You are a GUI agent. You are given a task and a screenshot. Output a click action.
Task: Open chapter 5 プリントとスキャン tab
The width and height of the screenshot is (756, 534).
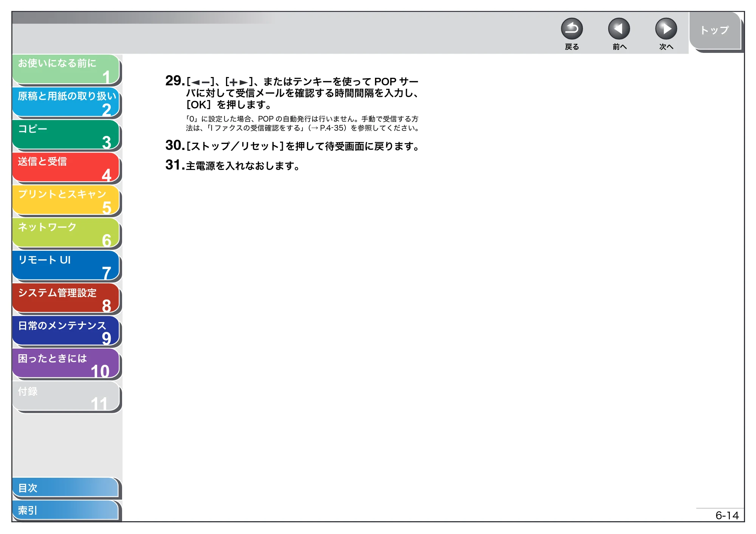click(x=66, y=200)
